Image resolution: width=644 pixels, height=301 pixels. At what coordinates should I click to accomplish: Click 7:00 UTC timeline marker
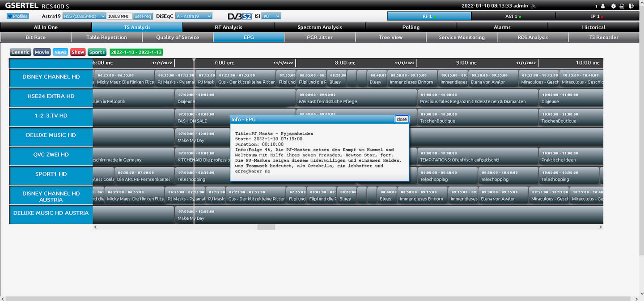[224, 63]
